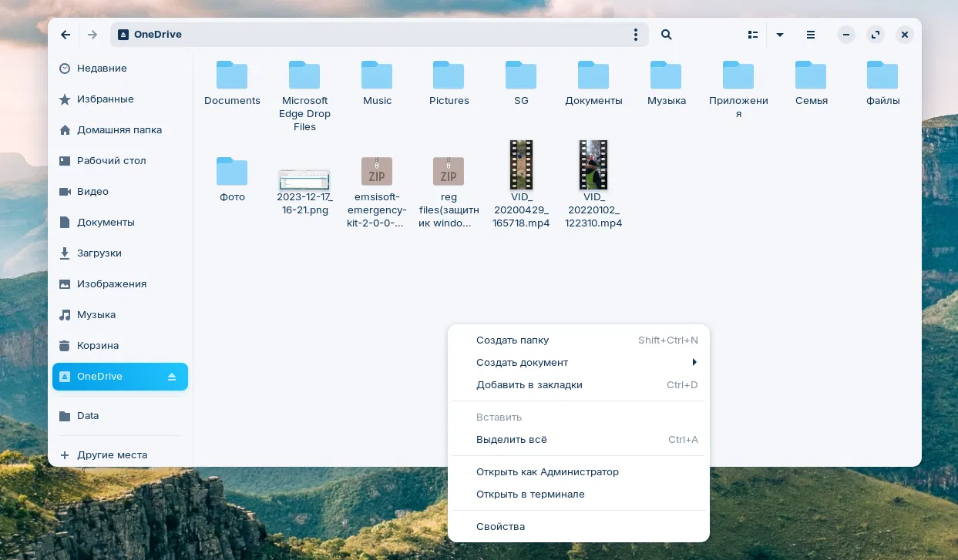Select the reg files ZIP archive
The width and height of the screenshot is (958, 560).
[449, 172]
